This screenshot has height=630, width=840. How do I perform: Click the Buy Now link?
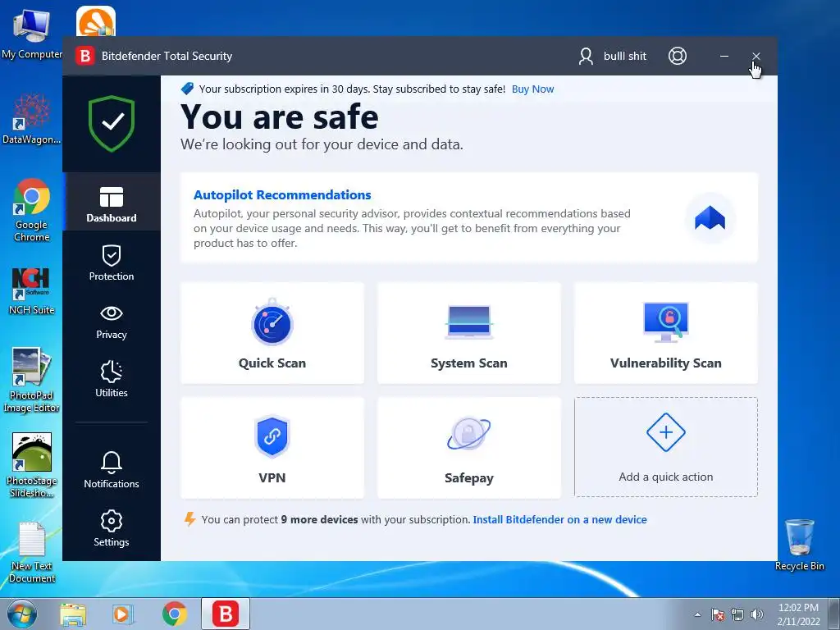click(532, 89)
